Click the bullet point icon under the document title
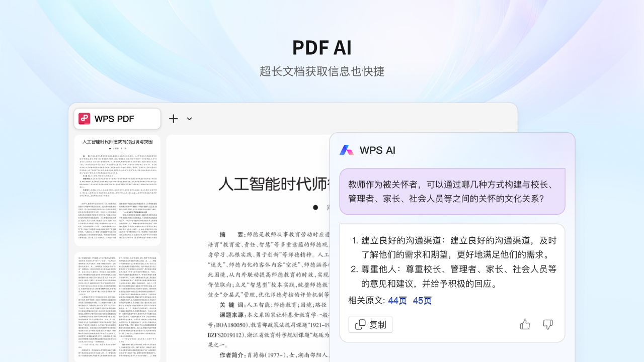This screenshot has width=644, height=362. (315, 207)
